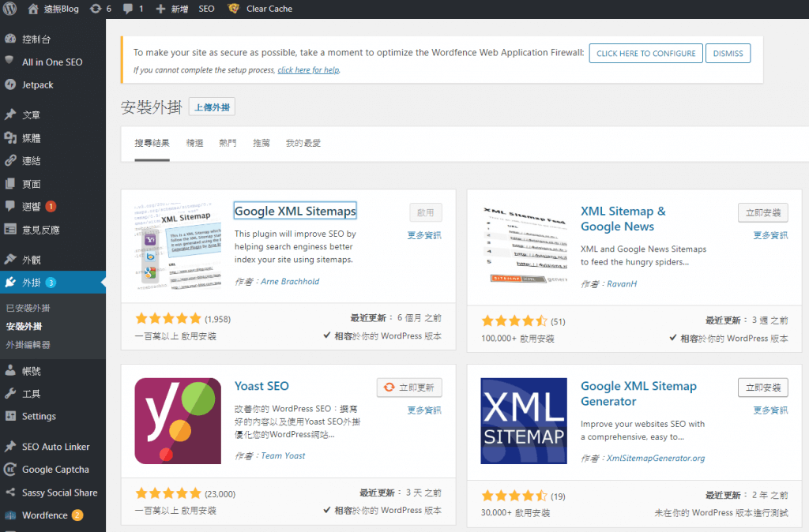Click the WordPress logo icon

coord(9,9)
